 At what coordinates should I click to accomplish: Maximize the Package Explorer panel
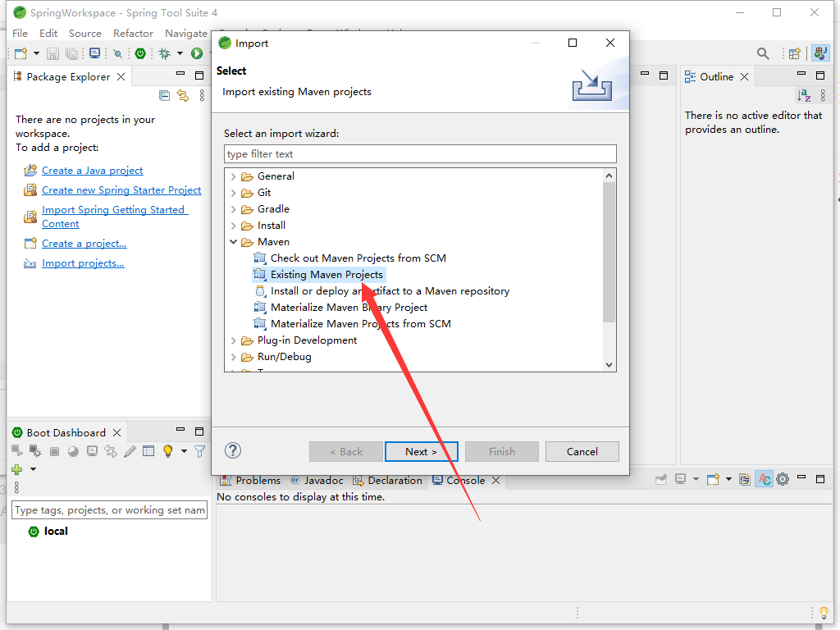click(199, 75)
